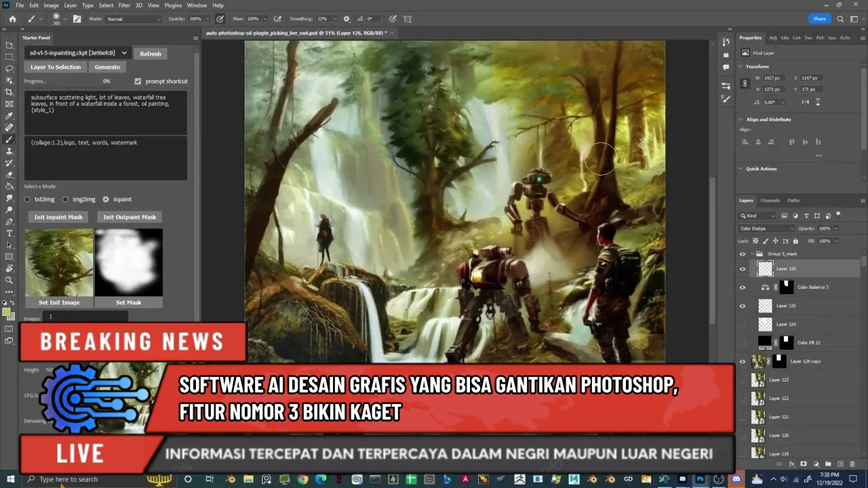Screen dimensions: 868x488
Task: Collapse the Group 5_mask layer group
Action: pyautogui.click(x=752, y=254)
